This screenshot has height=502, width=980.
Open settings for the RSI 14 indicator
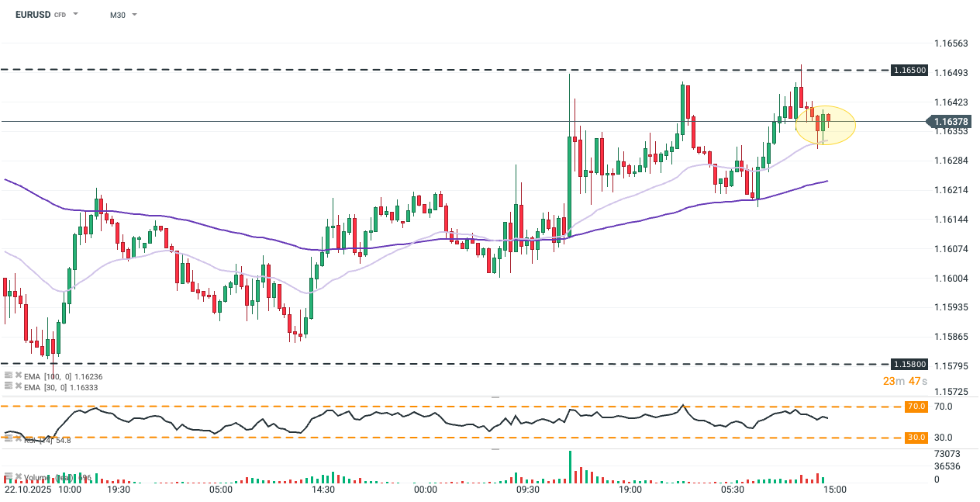[8, 439]
